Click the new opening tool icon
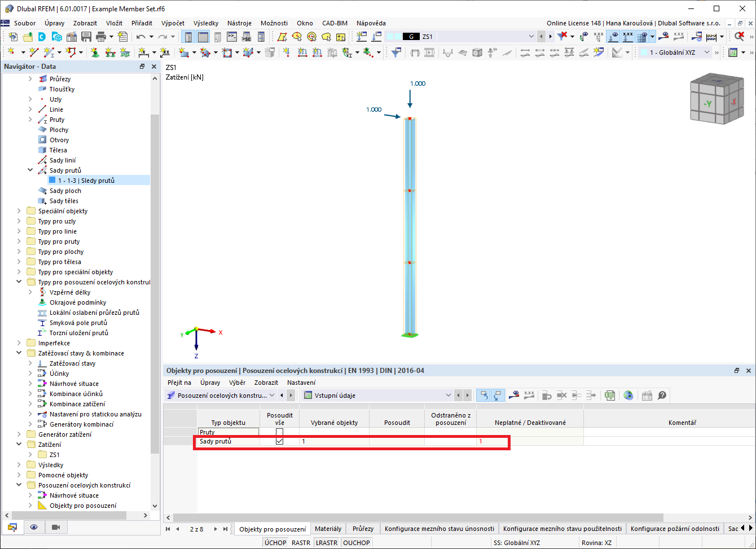Viewport: 756px width, 549px height. [227, 52]
